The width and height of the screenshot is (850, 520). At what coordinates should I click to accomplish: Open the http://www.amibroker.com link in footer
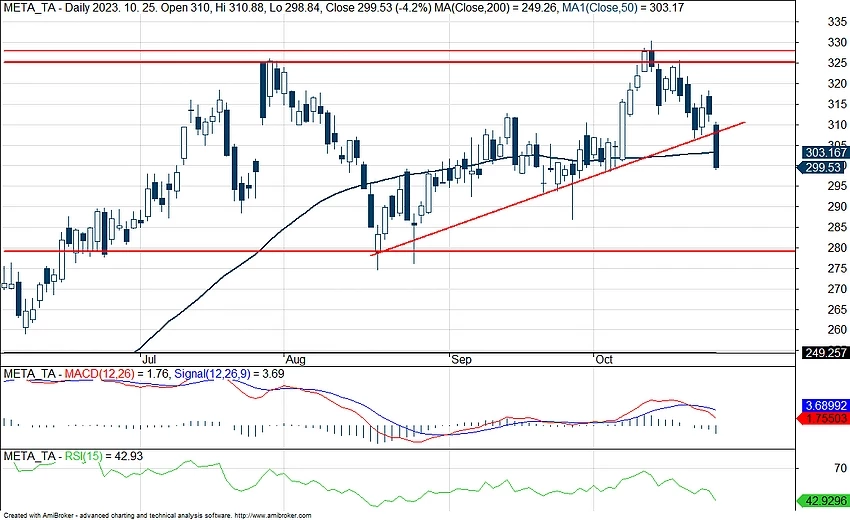click(274, 516)
